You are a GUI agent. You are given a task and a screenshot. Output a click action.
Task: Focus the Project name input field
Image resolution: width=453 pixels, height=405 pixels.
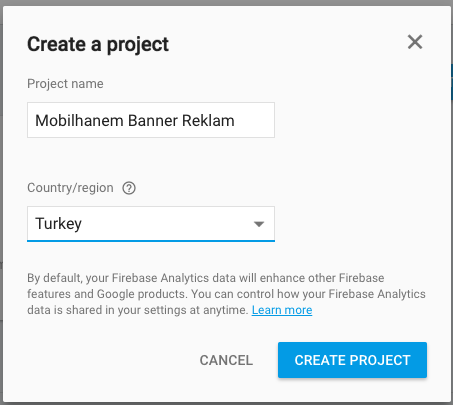(x=151, y=120)
